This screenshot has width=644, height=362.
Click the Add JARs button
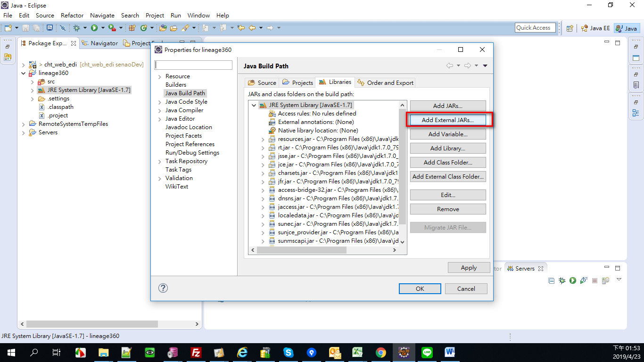pyautogui.click(x=447, y=106)
